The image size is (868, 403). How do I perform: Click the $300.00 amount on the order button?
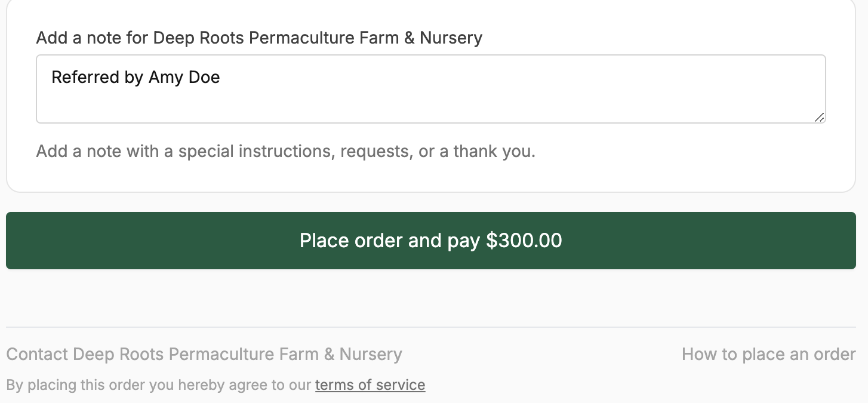(524, 241)
